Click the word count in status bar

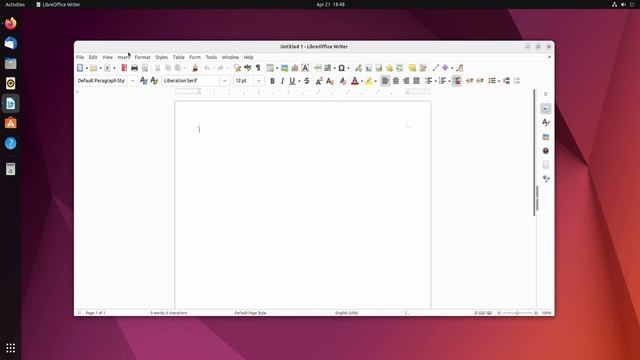pyautogui.click(x=169, y=313)
